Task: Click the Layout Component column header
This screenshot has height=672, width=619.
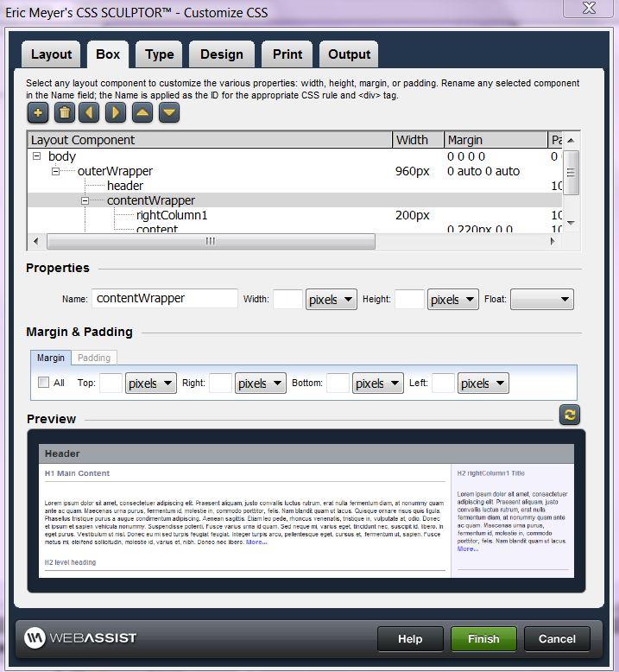Action: coord(210,140)
